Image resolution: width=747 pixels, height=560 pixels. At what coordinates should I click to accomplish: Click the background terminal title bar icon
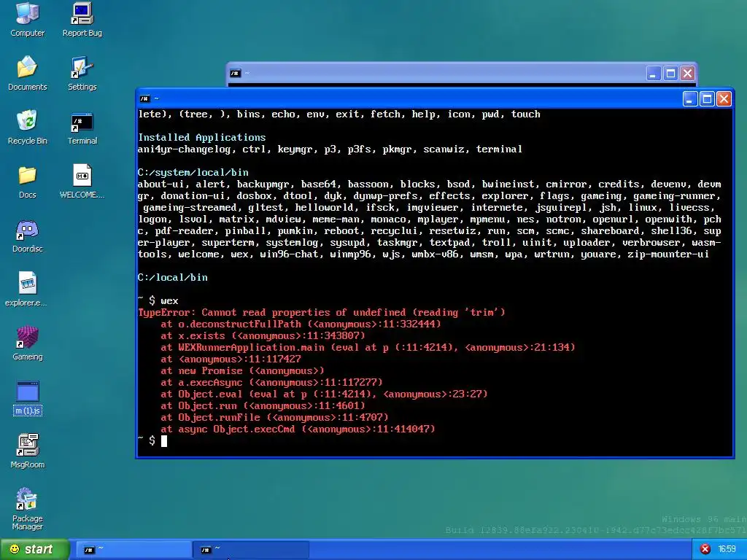coord(236,74)
